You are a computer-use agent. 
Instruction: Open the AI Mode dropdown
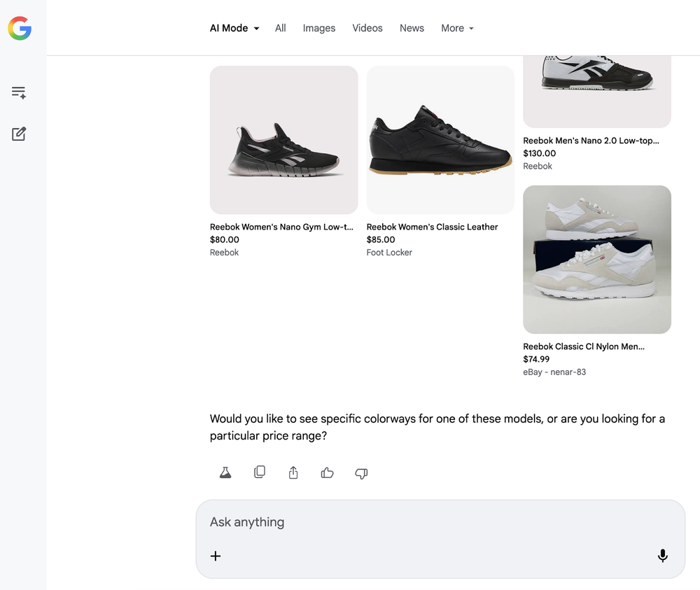click(234, 28)
